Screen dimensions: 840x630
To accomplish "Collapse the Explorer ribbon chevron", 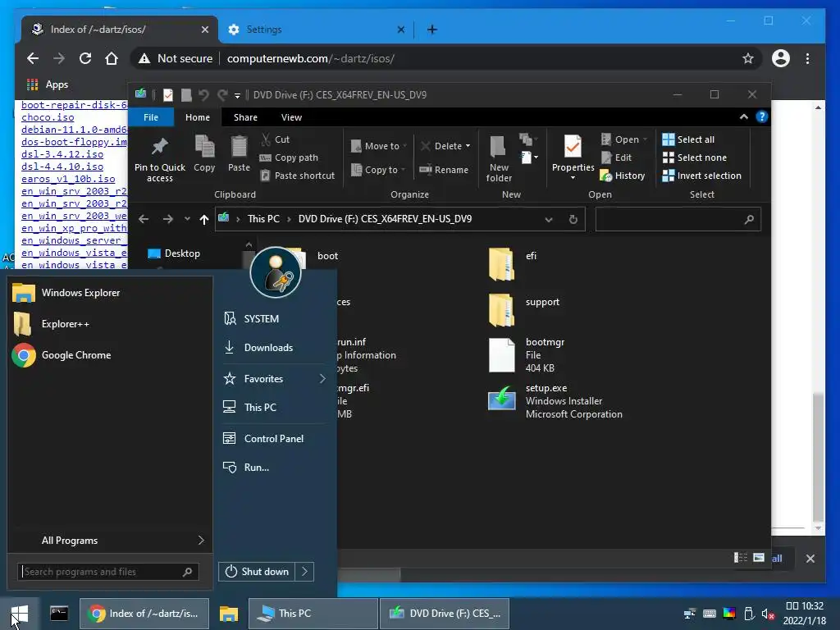I will click(x=743, y=116).
